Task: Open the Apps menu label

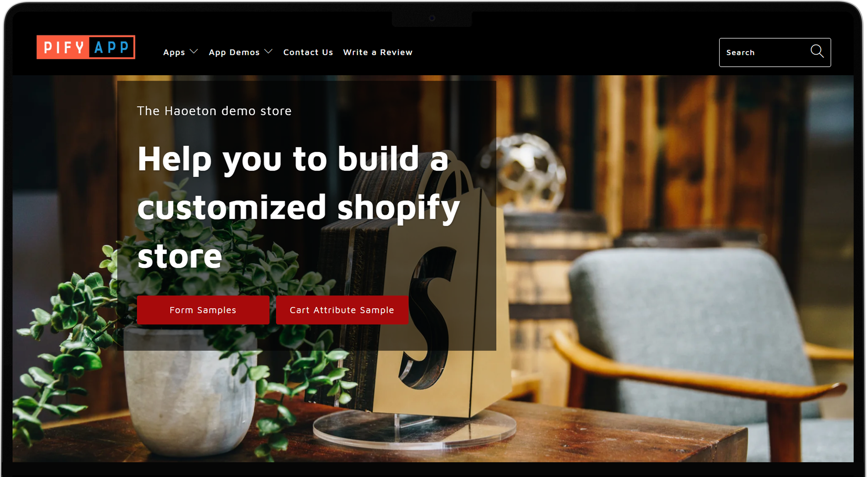Action: point(174,53)
